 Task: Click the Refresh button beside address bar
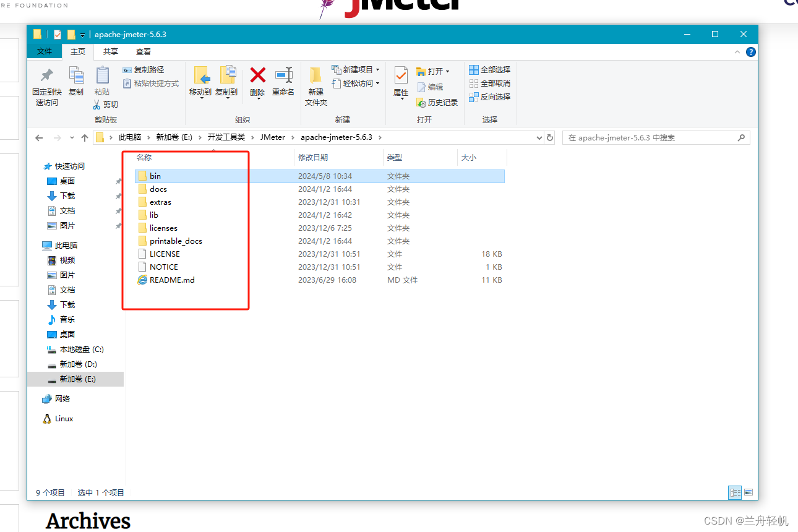[550, 138]
